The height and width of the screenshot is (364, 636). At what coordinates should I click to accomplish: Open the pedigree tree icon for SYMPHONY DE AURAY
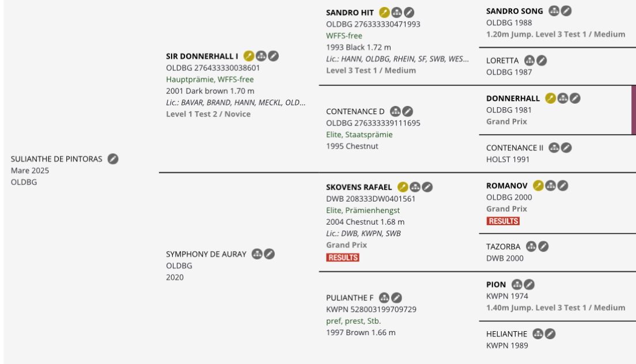(257, 254)
